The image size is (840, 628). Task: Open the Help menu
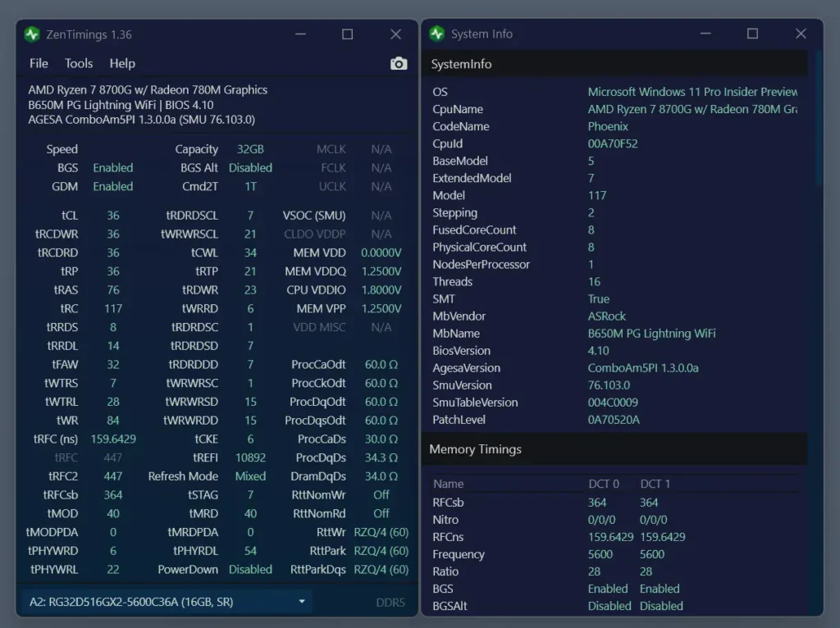point(122,63)
